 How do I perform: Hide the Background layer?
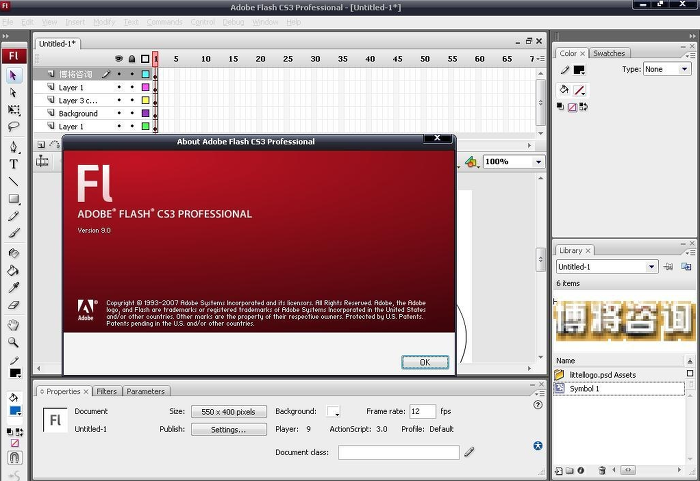click(x=119, y=113)
